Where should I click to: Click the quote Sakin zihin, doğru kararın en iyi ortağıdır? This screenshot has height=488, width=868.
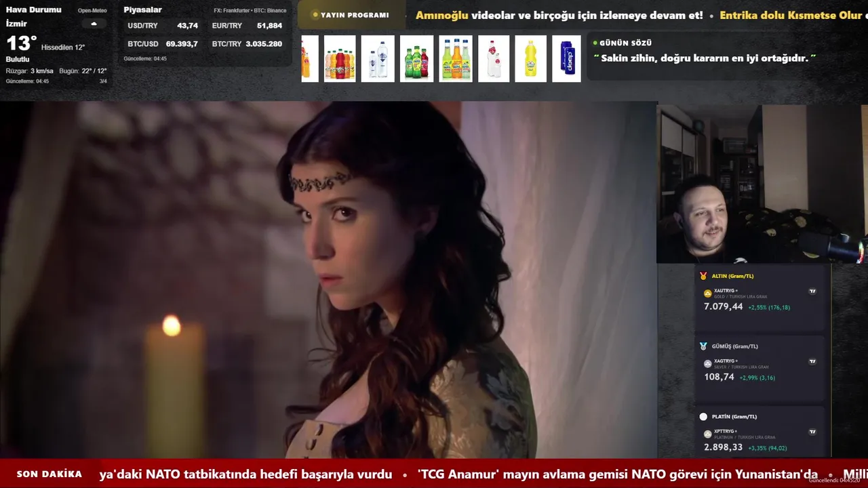tap(705, 58)
